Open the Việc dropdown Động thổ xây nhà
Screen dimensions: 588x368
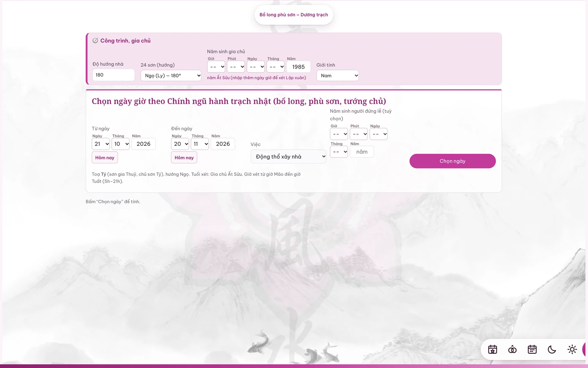[288, 156]
